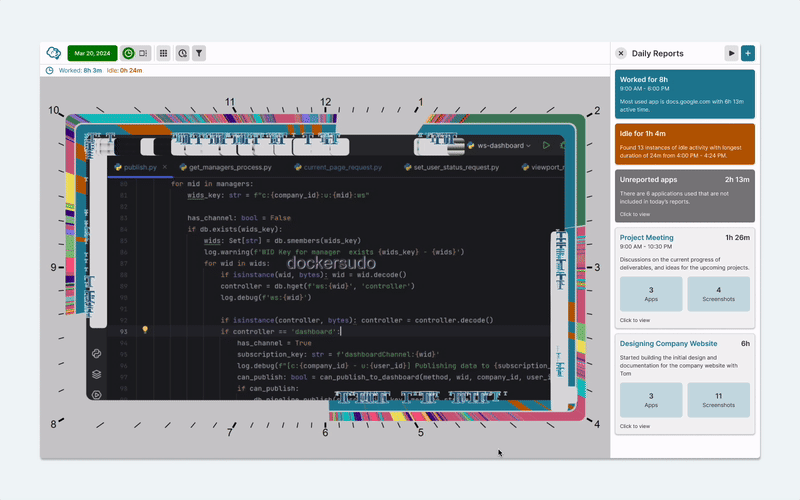Select the get_managers_process.py tab
This screenshot has width=800, height=500.
coord(226,167)
